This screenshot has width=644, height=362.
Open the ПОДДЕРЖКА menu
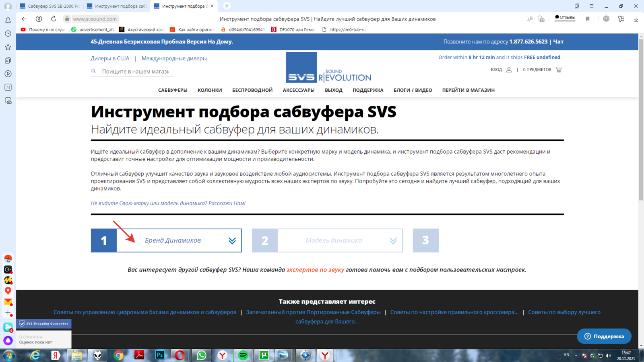pyautogui.click(x=368, y=90)
